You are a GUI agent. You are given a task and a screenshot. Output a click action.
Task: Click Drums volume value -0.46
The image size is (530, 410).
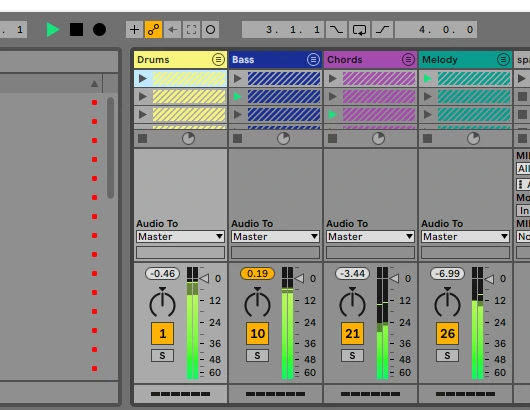[x=162, y=273]
